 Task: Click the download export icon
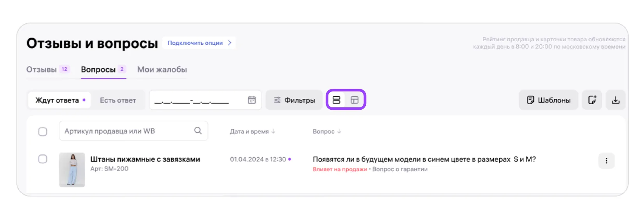(x=615, y=100)
